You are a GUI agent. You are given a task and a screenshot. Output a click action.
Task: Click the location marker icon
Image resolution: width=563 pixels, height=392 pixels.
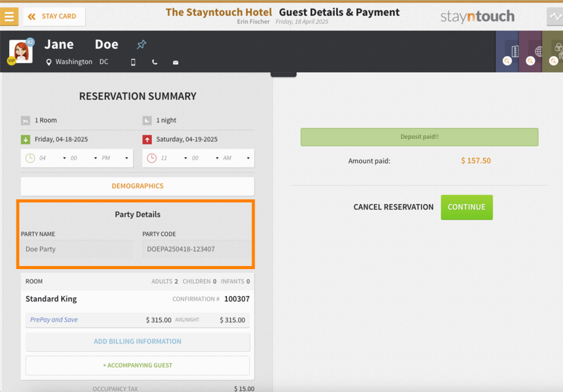(49, 62)
